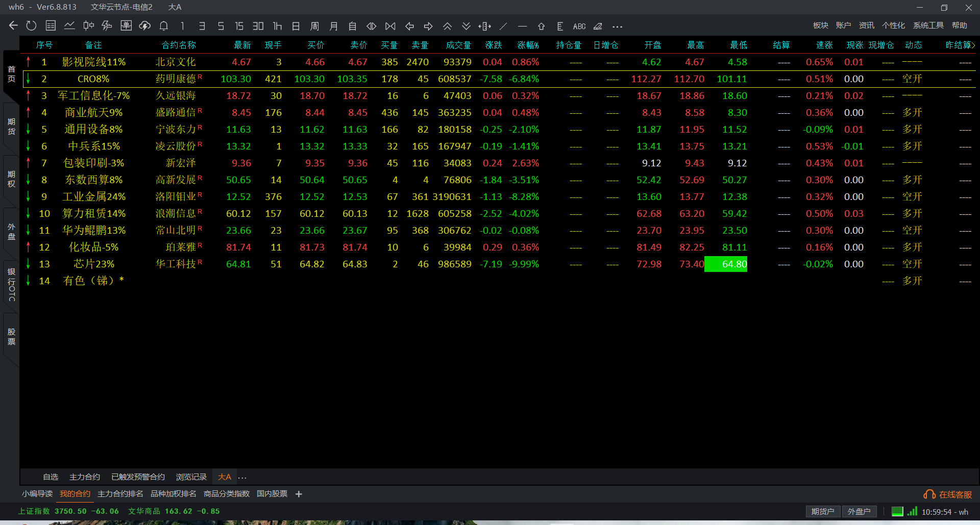Open the 系统工具 menu

coord(928,26)
